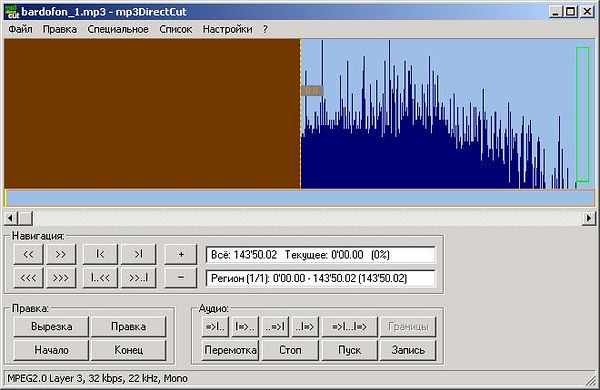
Task: Zoom in with the + button
Action: pos(181,254)
